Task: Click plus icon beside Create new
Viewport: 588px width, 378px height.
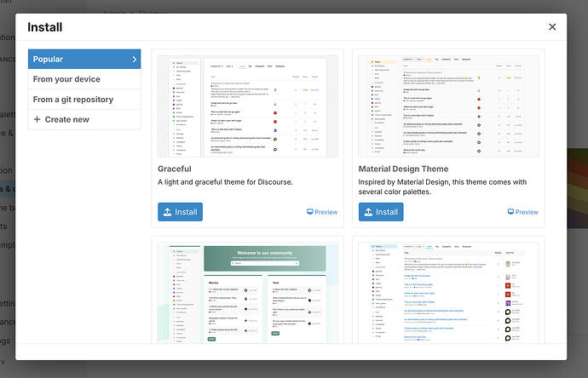Action: (37, 119)
